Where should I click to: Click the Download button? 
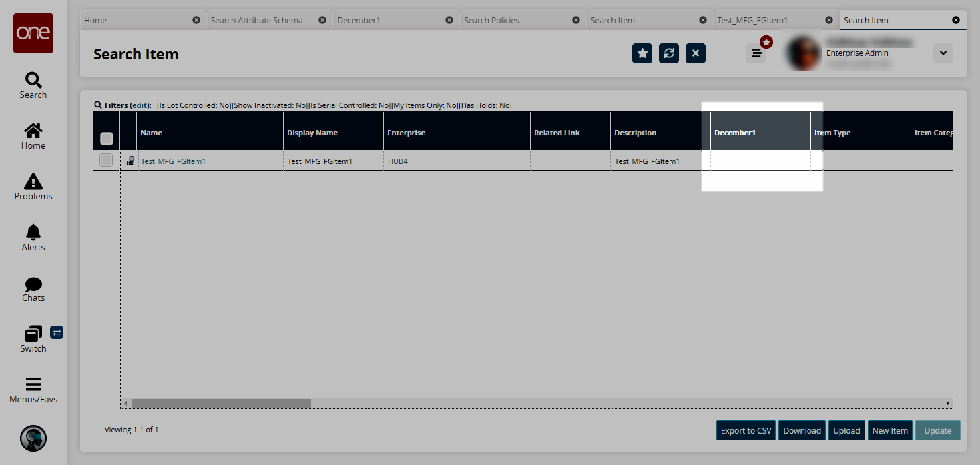(802, 430)
